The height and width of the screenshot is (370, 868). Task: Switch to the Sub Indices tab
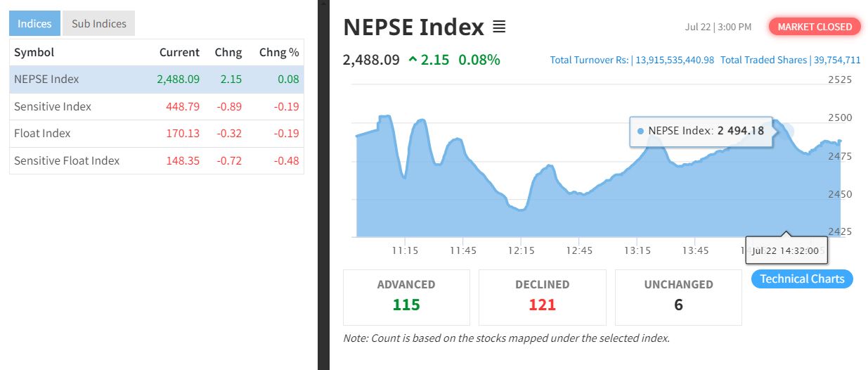click(x=98, y=23)
